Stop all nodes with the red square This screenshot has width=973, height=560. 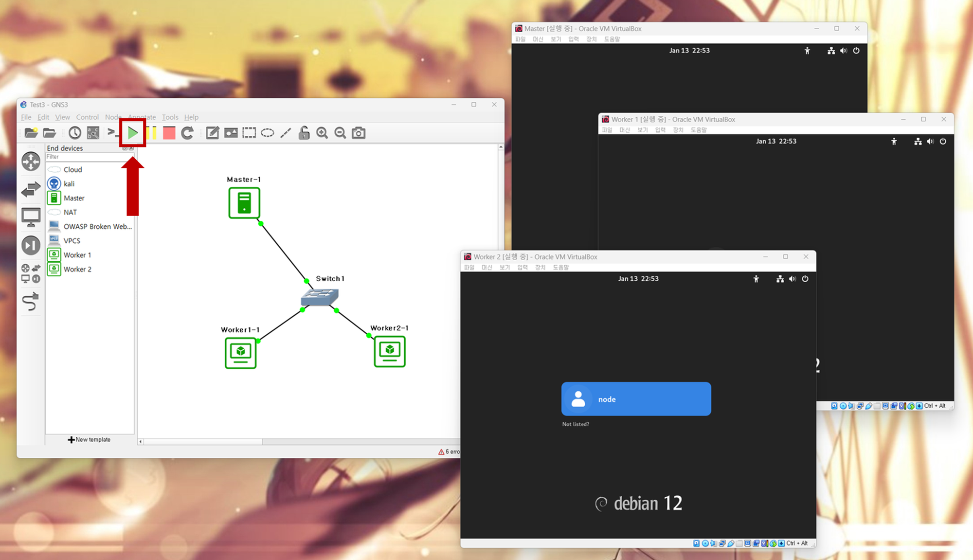(x=169, y=133)
